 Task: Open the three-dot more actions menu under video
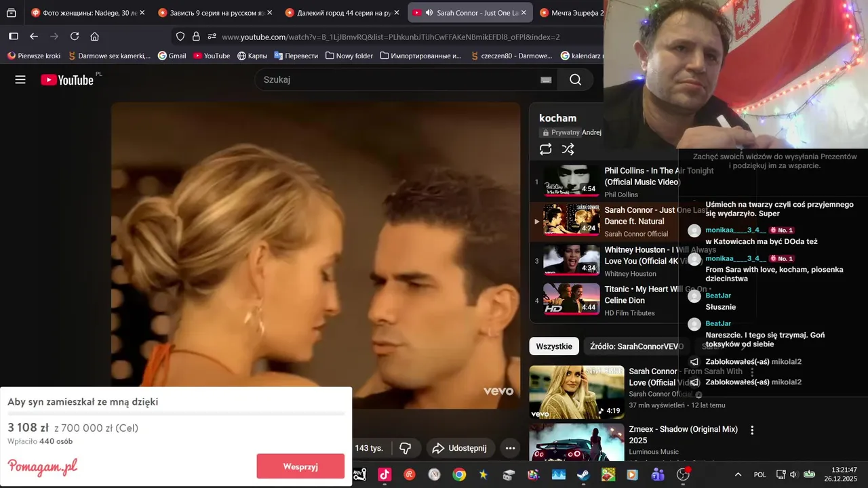tap(510, 448)
